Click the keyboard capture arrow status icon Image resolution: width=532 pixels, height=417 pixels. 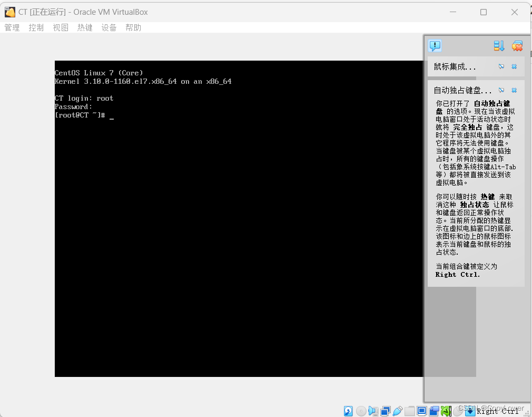click(470, 411)
